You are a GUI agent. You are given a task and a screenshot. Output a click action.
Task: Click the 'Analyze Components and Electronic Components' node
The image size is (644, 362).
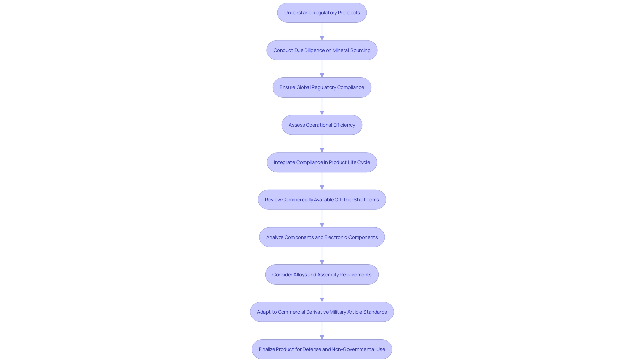[322, 237]
